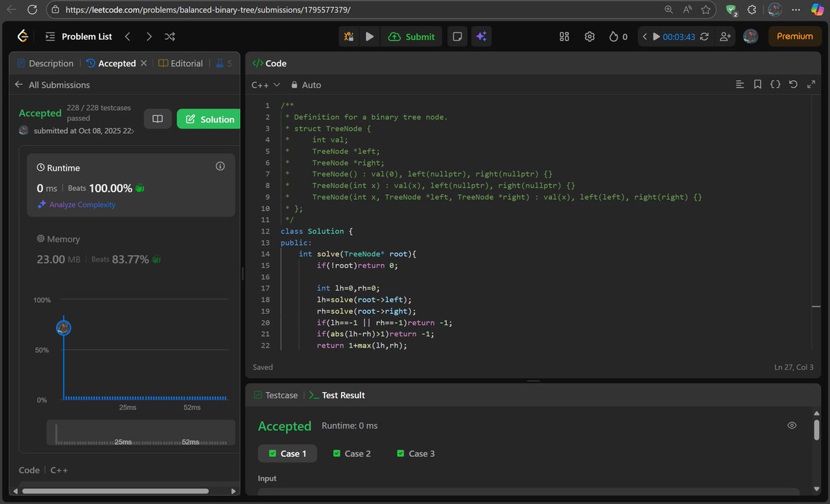Screen dimensions: 830x504
Task: Click the horizontal scrollbar in left panel
Action: (x=115, y=492)
